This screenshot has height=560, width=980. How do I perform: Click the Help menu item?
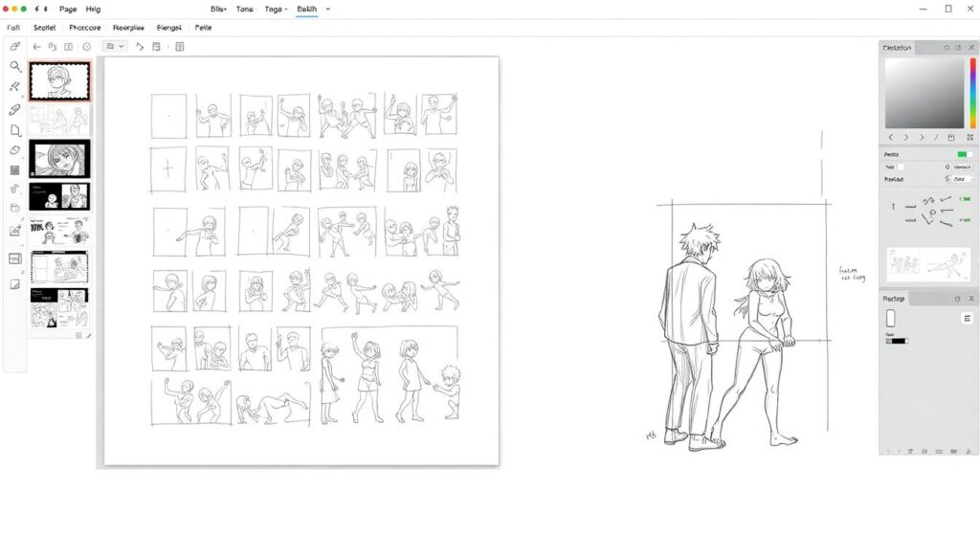point(93,9)
